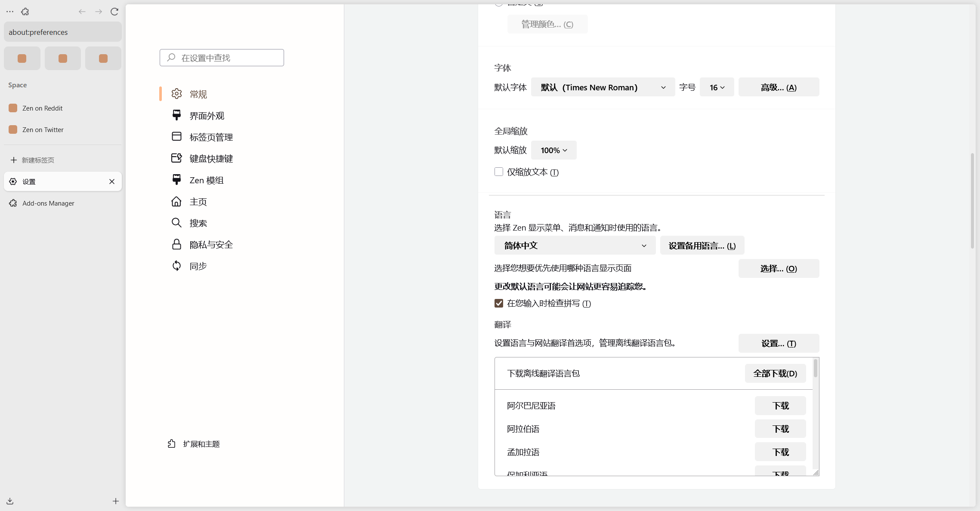This screenshot has width=980, height=511.
Task: Click the 设置 tab gear icon
Action: click(x=13, y=182)
